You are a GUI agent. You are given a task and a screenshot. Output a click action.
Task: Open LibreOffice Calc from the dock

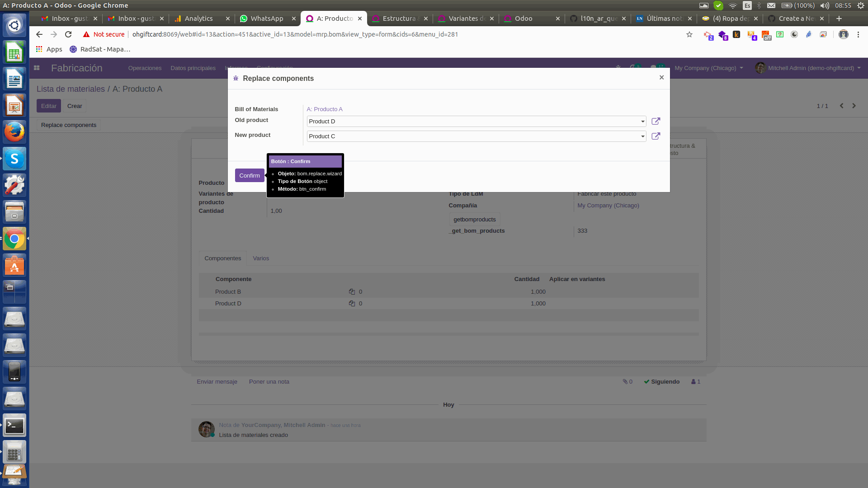[x=14, y=53]
